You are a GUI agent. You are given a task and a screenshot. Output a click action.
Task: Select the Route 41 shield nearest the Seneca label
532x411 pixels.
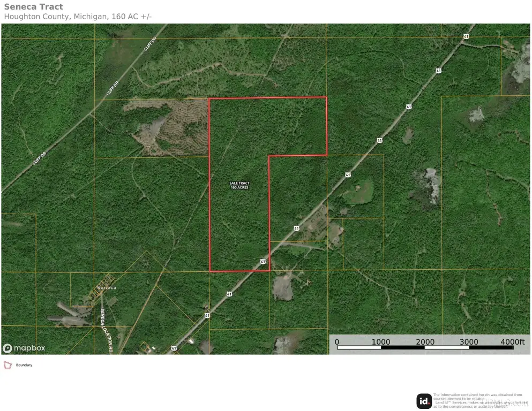pos(207,316)
